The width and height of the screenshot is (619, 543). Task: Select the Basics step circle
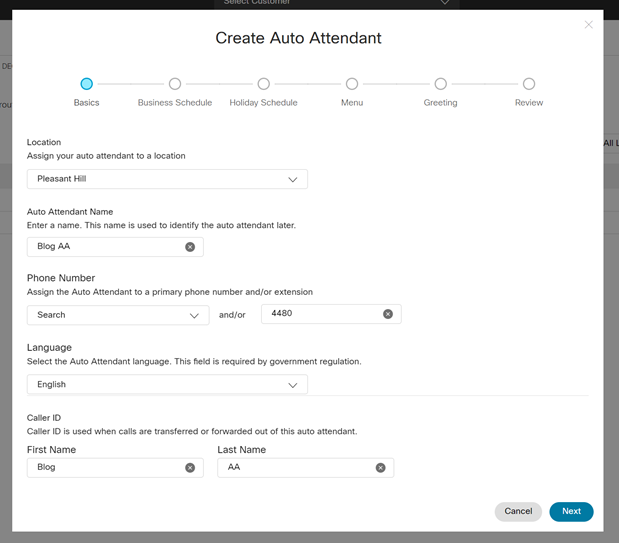click(x=87, y=84)
